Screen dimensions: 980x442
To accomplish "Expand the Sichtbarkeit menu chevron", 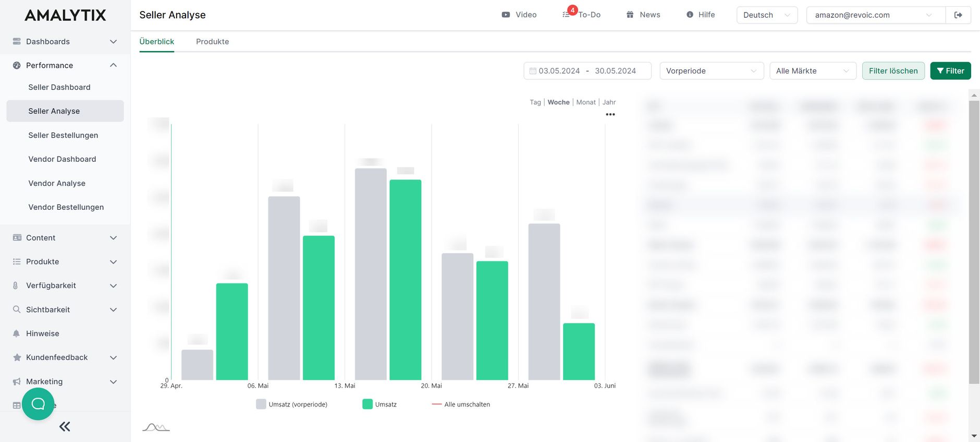I will click(113, 309).
